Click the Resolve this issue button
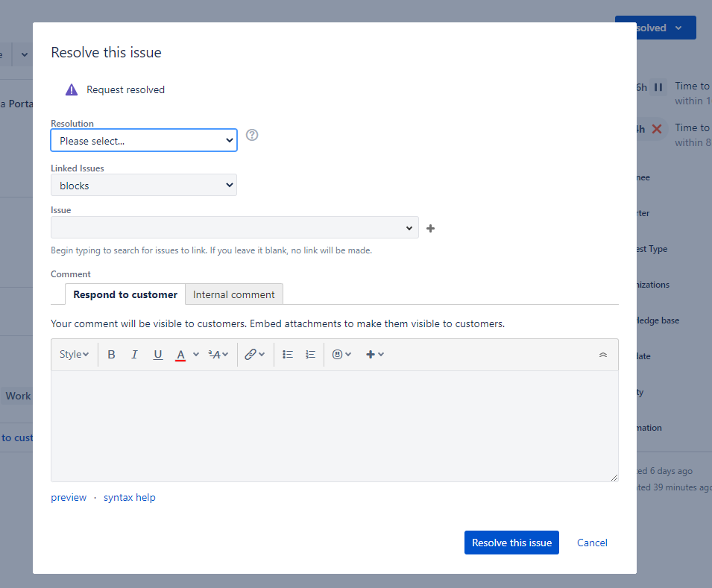Viewport: 712px width, 588px height. pos(511,543)
